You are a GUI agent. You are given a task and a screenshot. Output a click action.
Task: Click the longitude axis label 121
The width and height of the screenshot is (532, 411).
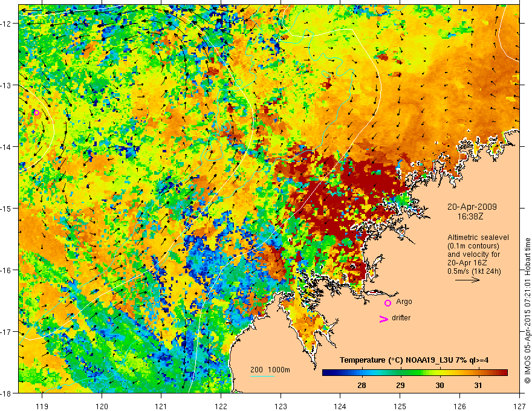tap(161, 406)
